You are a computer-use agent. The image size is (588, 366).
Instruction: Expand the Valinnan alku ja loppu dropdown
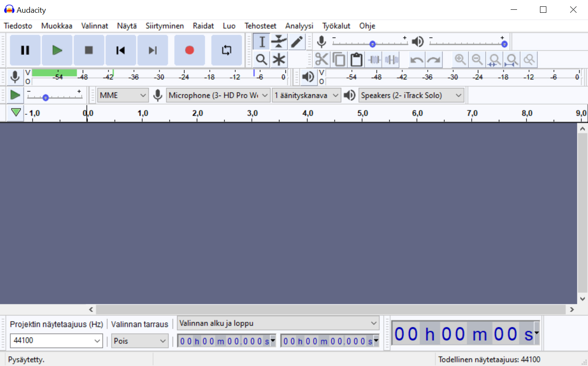pyautogui.click(x=278, y=323)
